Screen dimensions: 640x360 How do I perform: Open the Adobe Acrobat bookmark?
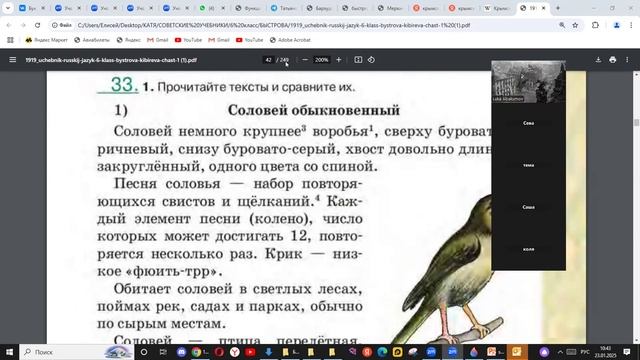coord(290,40)
